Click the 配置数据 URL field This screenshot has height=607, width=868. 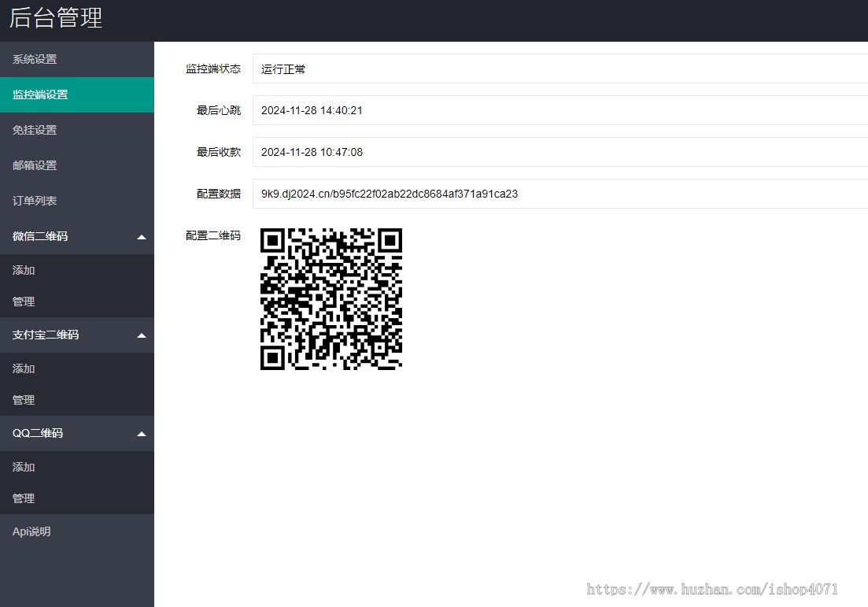[x=560, y=194]
